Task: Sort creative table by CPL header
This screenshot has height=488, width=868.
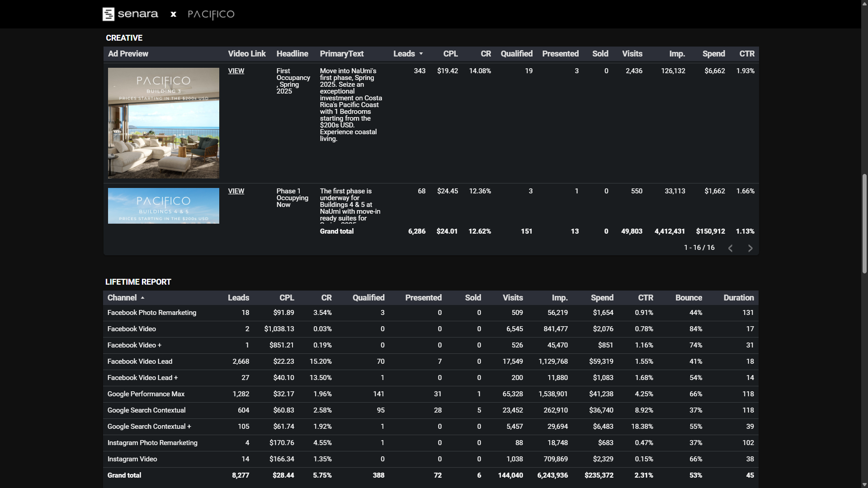Action: tap(450, 54)
